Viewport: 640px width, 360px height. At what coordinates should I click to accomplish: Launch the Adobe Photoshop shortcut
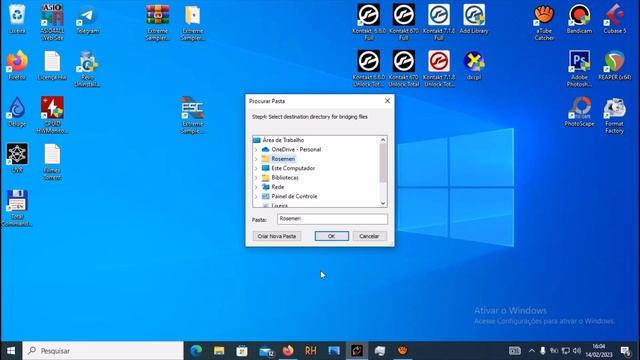(579, 69)
